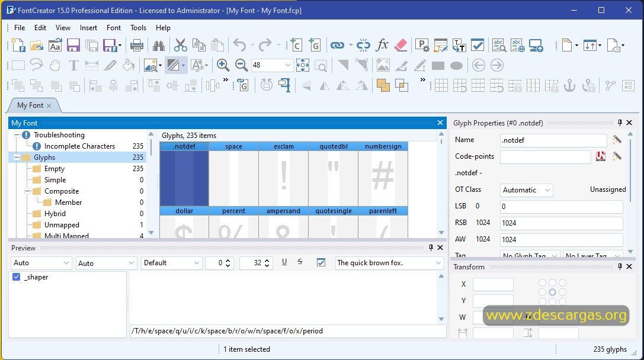This screenshot has height=360, width=644.
Task: Open the preview text sample dropdown
Action: pyautogui.click(x=438, y=263)
